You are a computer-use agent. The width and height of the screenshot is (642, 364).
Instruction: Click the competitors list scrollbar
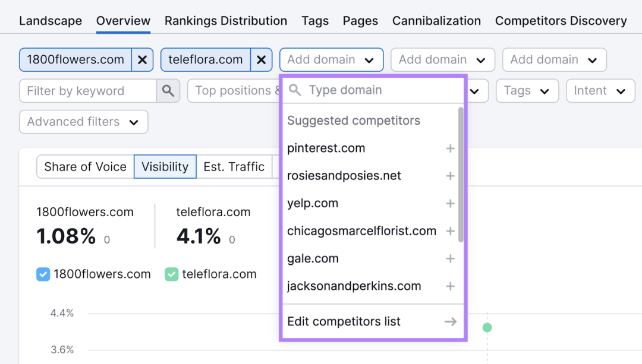[461, 175]
